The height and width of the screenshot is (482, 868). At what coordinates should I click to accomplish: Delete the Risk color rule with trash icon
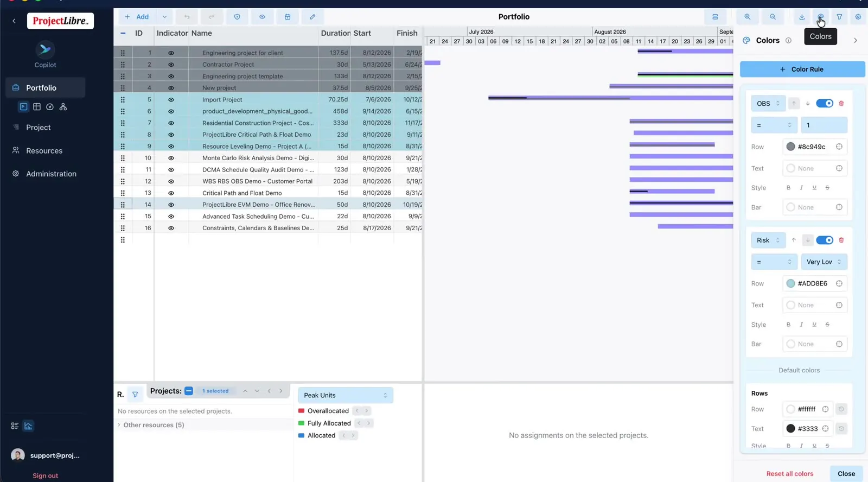click(x=841, y=240)
